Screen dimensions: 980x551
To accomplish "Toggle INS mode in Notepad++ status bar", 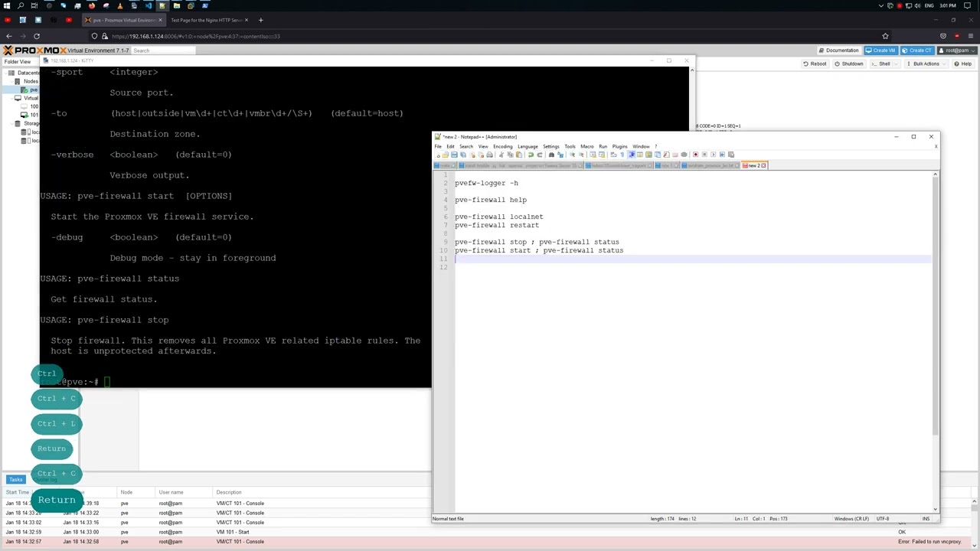I will (x=926, y=519).
